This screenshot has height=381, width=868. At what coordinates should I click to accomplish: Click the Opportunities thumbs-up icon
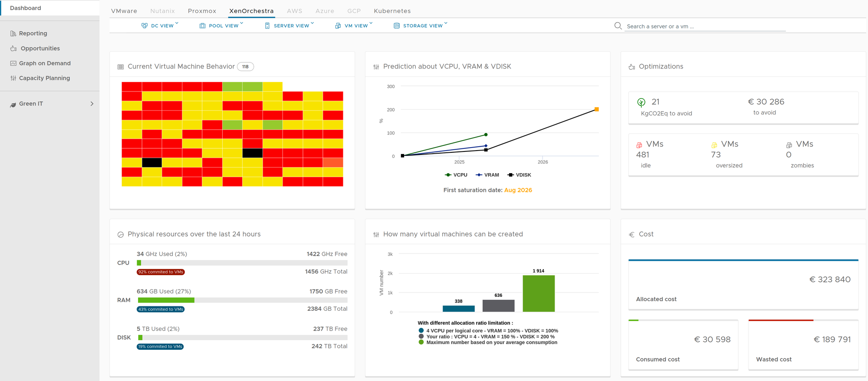tap(13, 49)
